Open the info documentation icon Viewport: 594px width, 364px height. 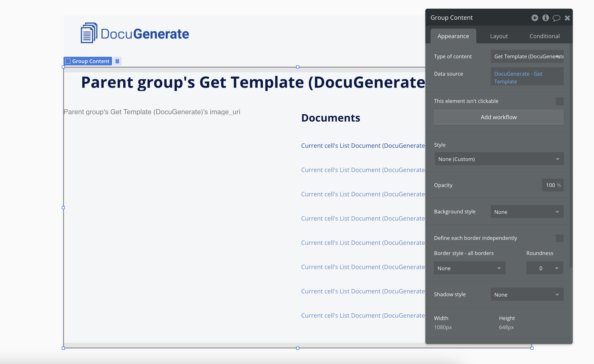coord(545,18)
